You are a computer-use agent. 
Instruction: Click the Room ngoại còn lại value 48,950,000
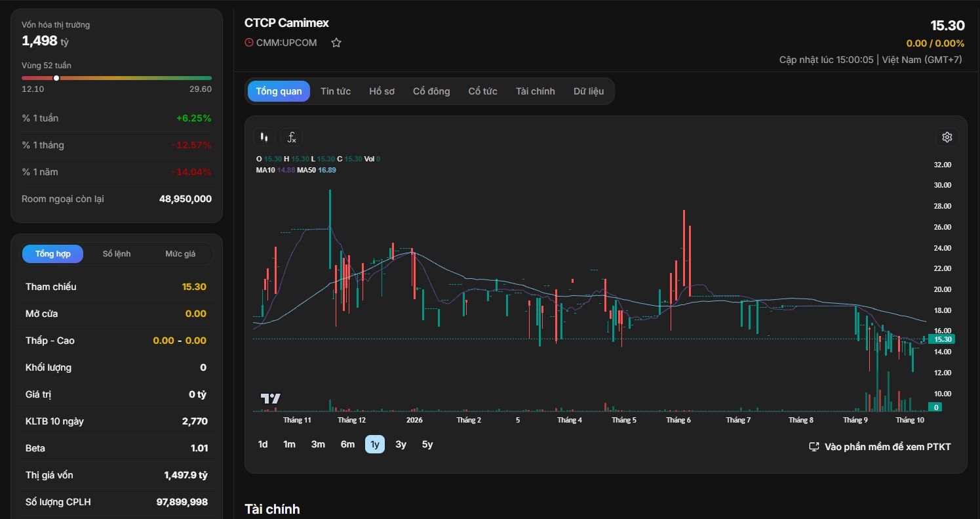186,199
